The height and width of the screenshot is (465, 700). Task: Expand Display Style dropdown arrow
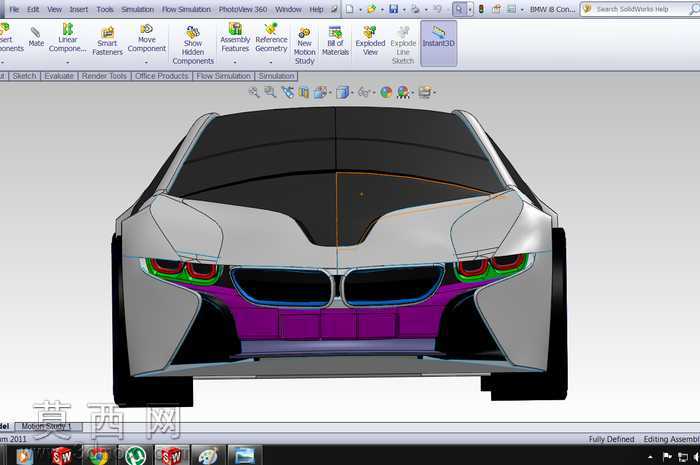[352, 93]
